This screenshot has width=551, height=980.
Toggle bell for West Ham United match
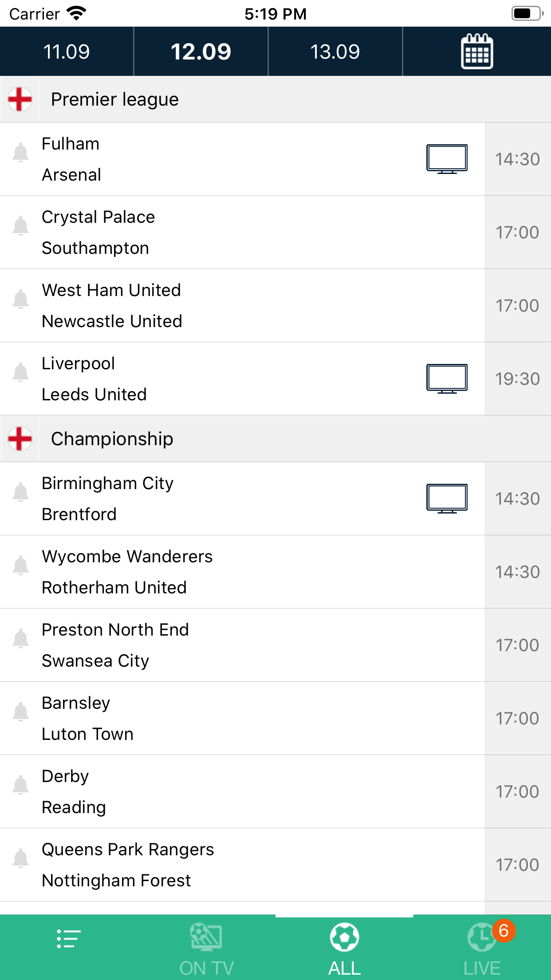point(20,299)
